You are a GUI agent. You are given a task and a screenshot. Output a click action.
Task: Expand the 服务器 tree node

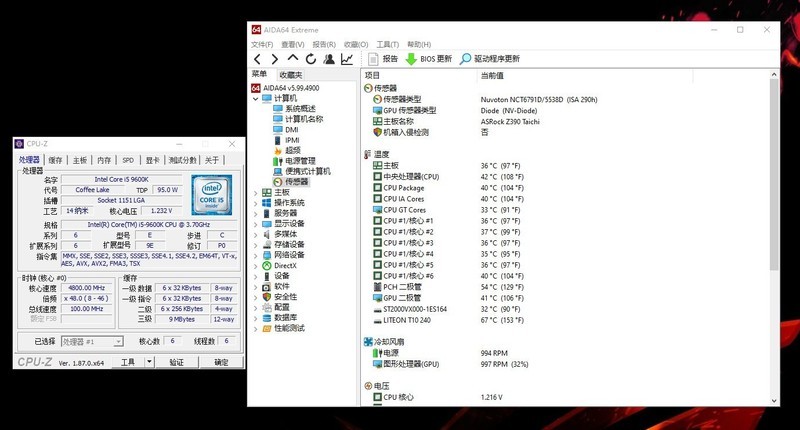click(x=256, y=213)
